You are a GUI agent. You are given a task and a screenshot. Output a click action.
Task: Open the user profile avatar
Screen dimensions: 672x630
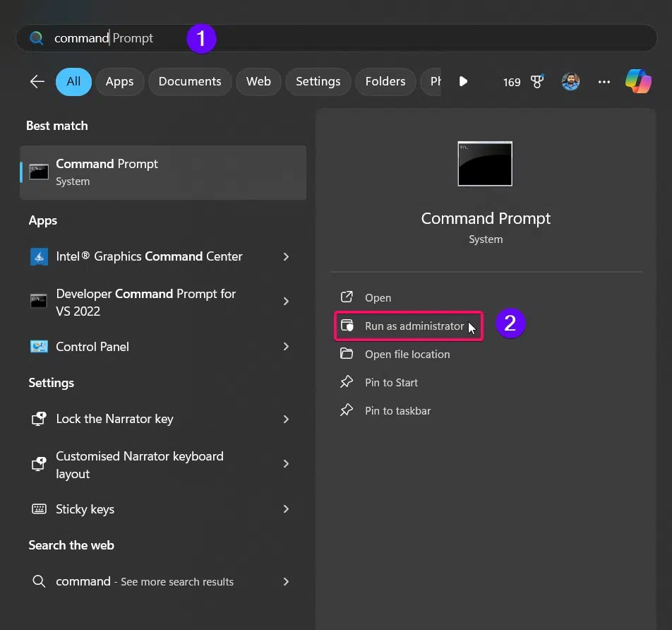pyautogui.click(x=570, y=81)
